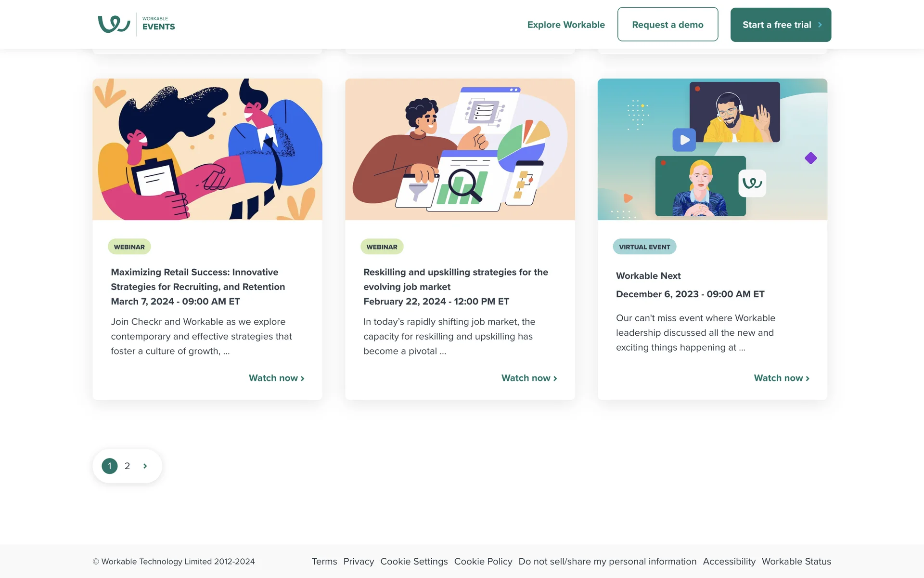
Task: Watch now for the Reskilling and upskilling webinar
Action: [529, 378]
